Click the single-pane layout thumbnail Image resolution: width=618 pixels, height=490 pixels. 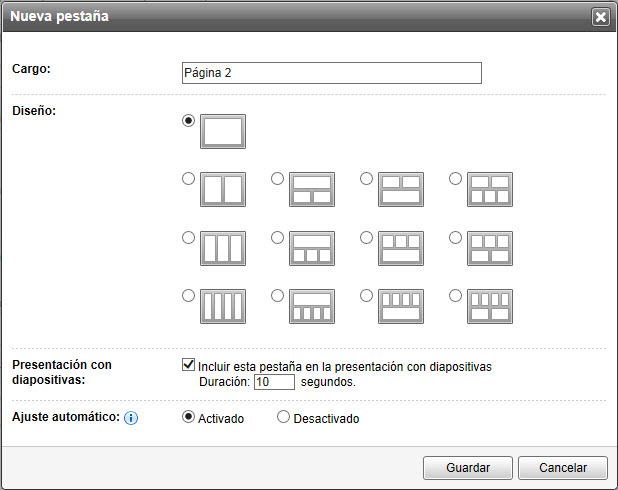coord(223,131)
